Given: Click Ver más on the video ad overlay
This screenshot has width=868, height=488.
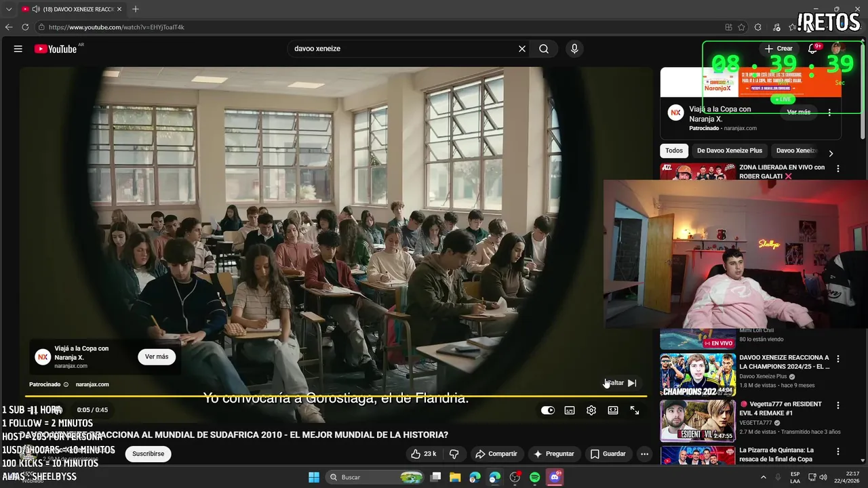Looking at the screenshot, I should (157, 357).
